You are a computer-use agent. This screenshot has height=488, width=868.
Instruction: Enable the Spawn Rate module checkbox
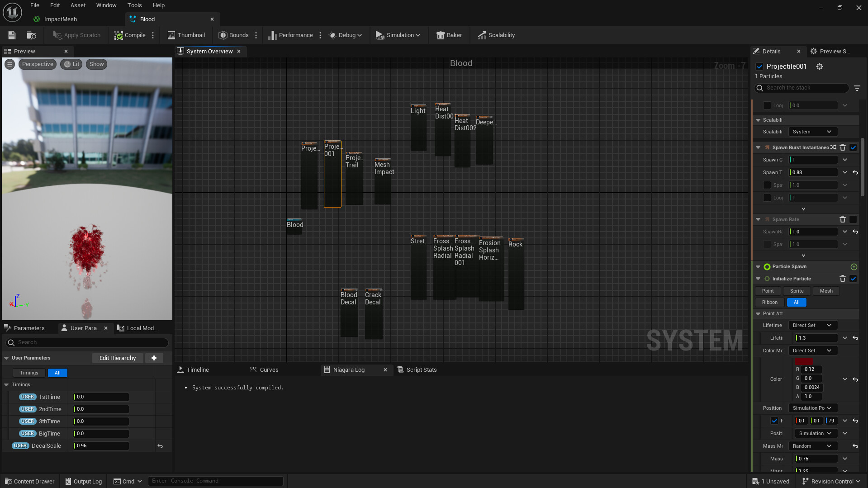853,219
